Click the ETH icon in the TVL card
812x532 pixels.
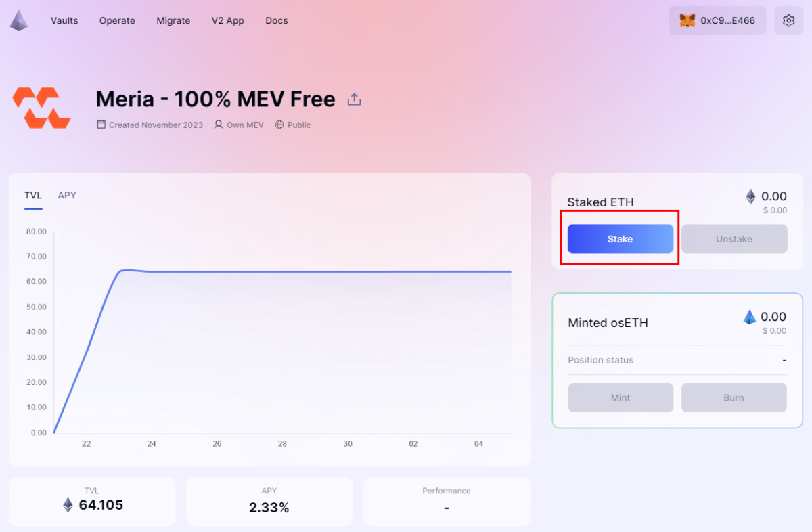[x=68, y=504]
